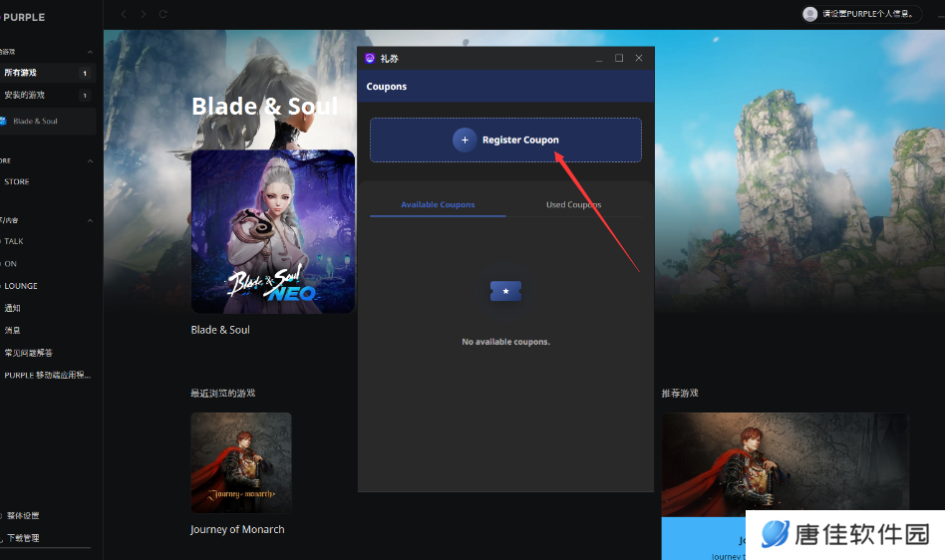Collapse the community section chevron above TALK
The height and width of the screenshot is (560, 945).
[x=90, y=220]
